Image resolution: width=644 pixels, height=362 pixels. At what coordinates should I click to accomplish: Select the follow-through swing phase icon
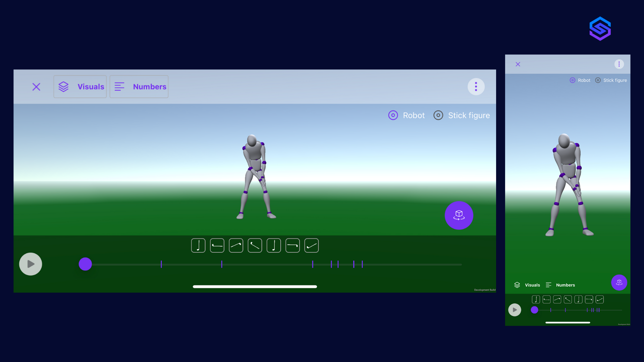coord(311,245)
